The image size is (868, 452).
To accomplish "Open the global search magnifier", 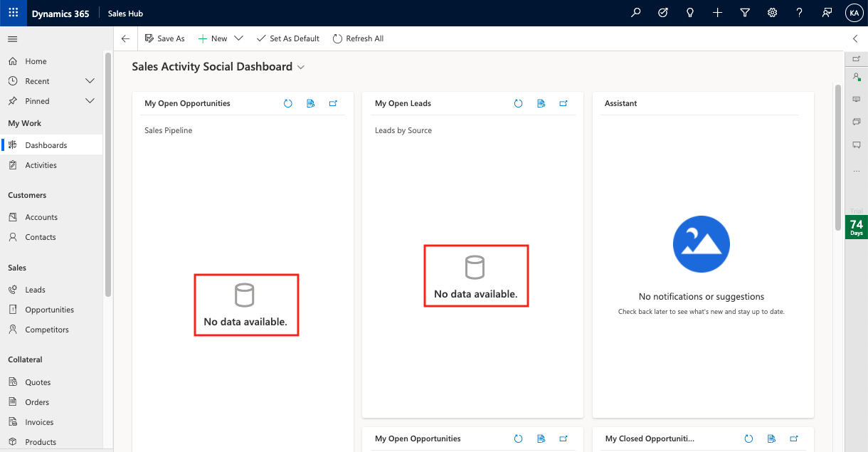I will coord(636,13).
